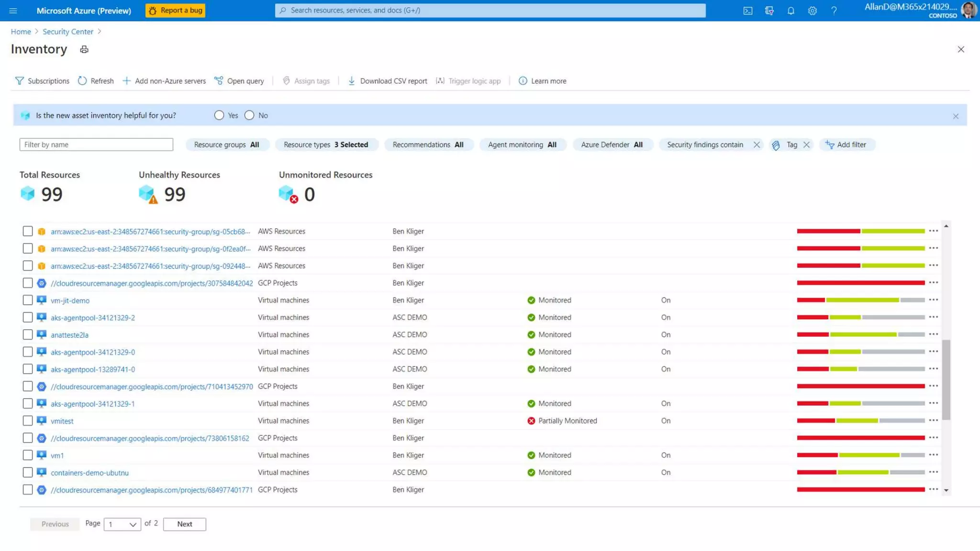Viewport: 980px width, 551px height.
Task: Click the print icon beside Inventory
Action: (x=84, y=49)
